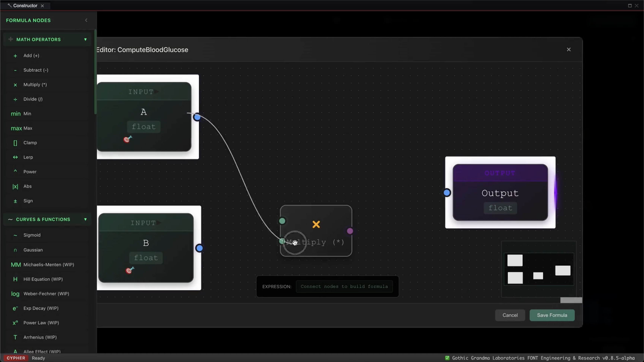644x362 pixels.
Task: Pick the Clamp node
Action: [x=30, y=143]
